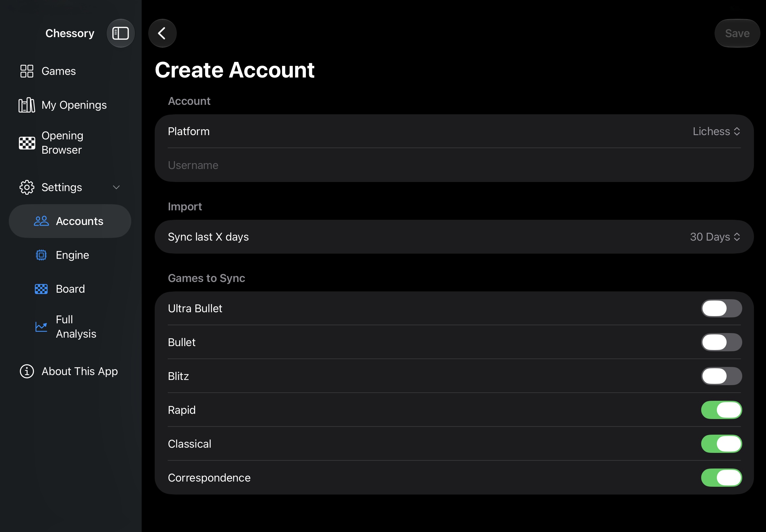The image size is (766, 532).
Task: Enable the Bullet games toggle
Action: point(721,342)
